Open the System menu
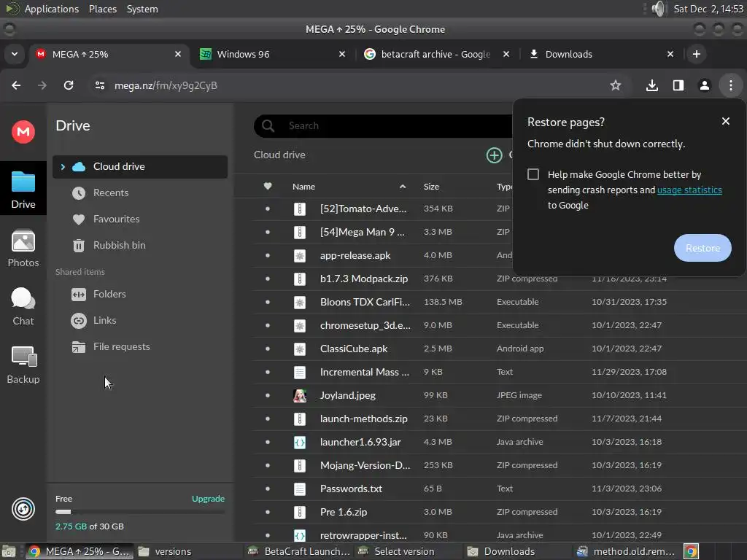Image resolution: width=747 pixels, height=560 pixels. 142,9
